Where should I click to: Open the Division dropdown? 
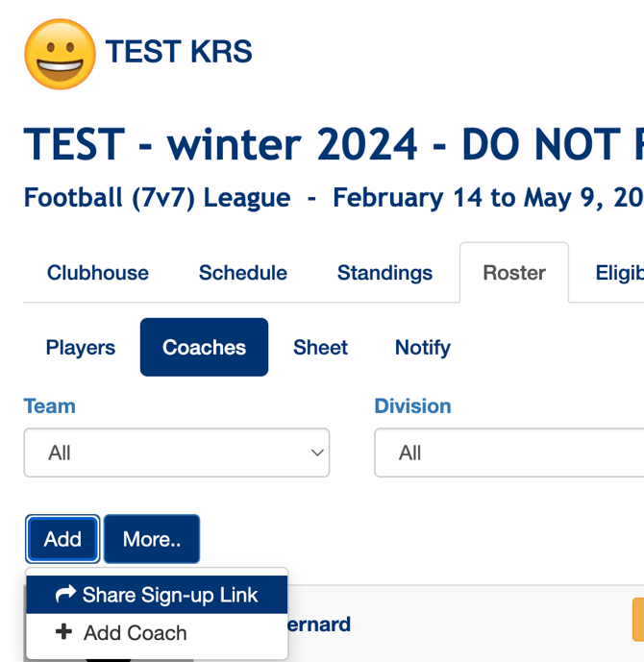click(508, 453)
